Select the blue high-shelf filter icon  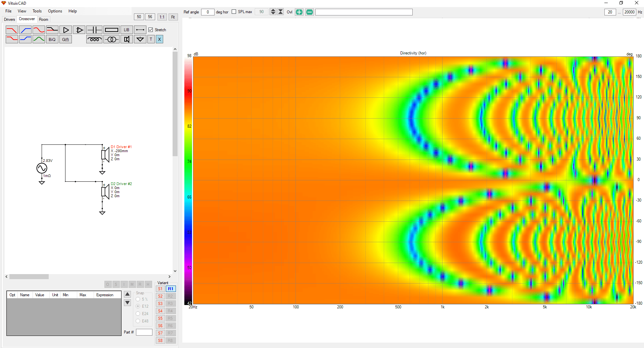[x=25, y=39]
